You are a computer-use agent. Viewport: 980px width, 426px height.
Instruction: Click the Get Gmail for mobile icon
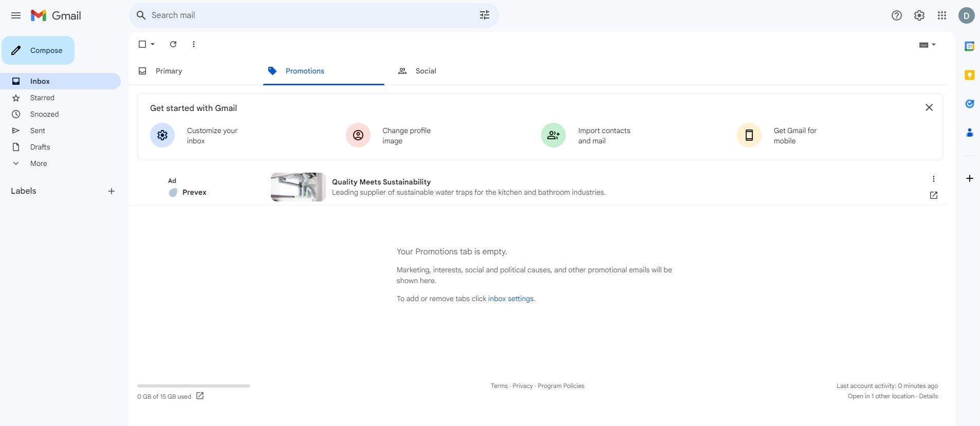click(749, 135)
